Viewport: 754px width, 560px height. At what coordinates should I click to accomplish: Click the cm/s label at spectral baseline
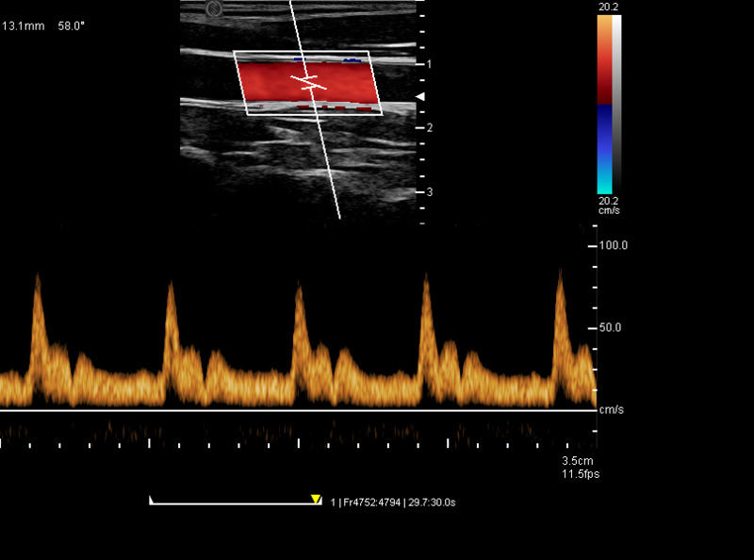point(612,410)
